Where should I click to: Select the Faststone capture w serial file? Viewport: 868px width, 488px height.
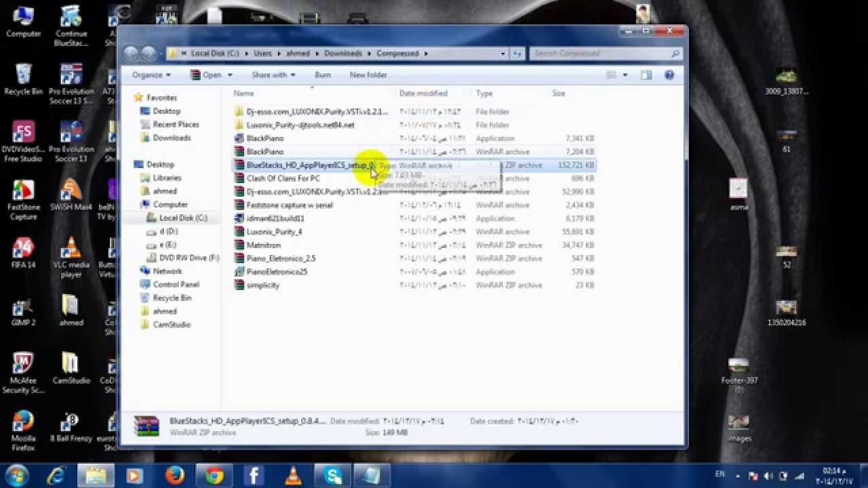coord(414,205)
